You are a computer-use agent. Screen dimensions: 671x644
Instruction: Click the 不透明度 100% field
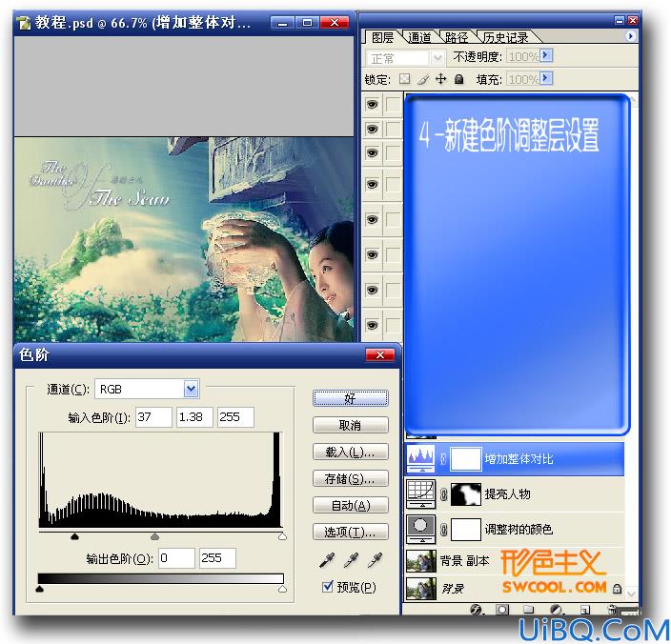coord(523,56)
